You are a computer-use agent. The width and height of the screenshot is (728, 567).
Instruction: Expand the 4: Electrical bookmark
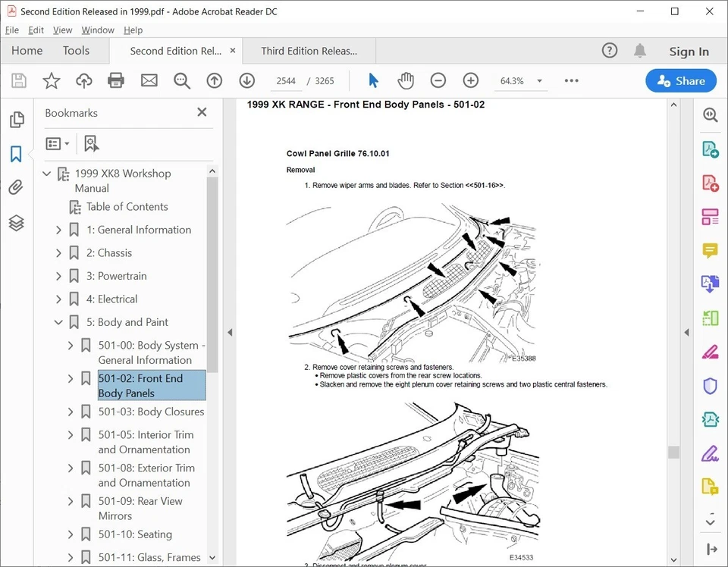pos(58,299)
